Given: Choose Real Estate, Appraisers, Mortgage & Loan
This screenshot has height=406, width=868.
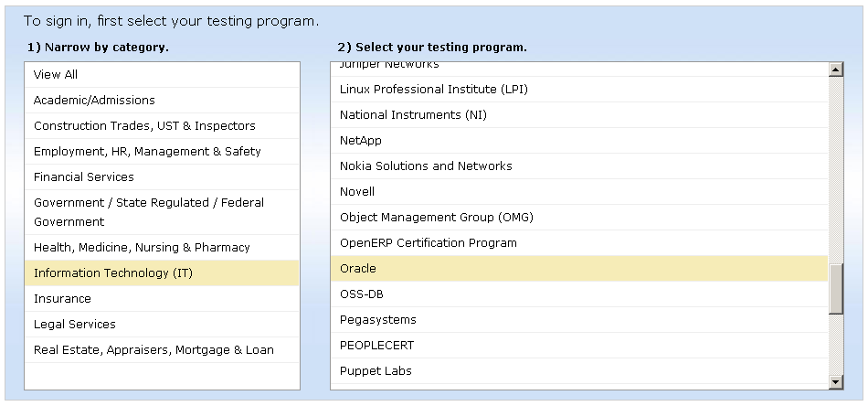Looking at the screenshot, I should click(x=153, y=350).
